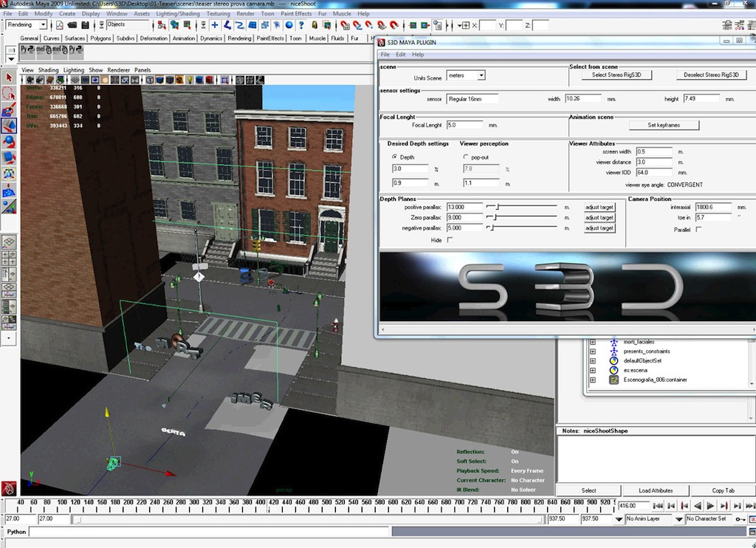Adjust the negative parallax slider
The image size is (756, 548).
(522, 227)
